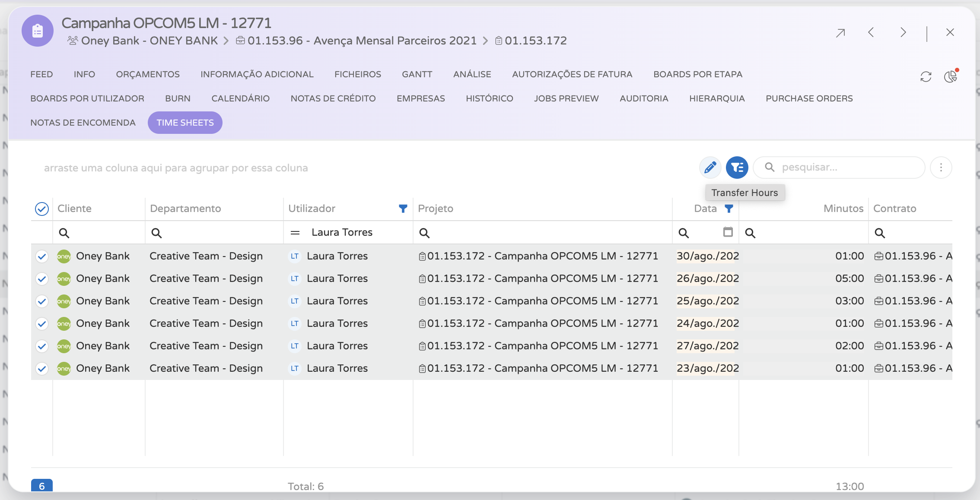Sort by the Contrato column header
The width and height of the screenshot is (980, 500).
pyautogui.click(x=894, y=209)
